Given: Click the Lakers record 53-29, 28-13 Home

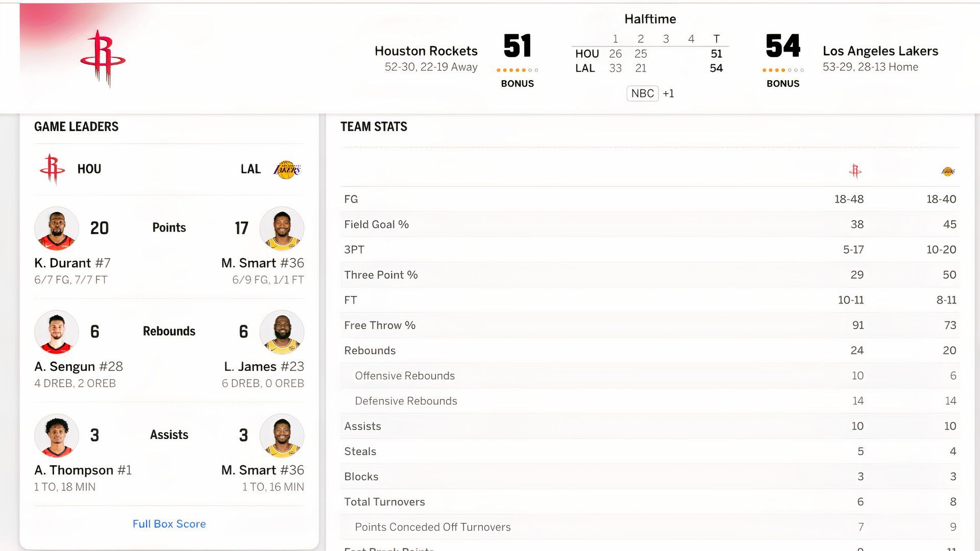Looking at the screenshot, I should pyautogui.click(x=870, y=67).
